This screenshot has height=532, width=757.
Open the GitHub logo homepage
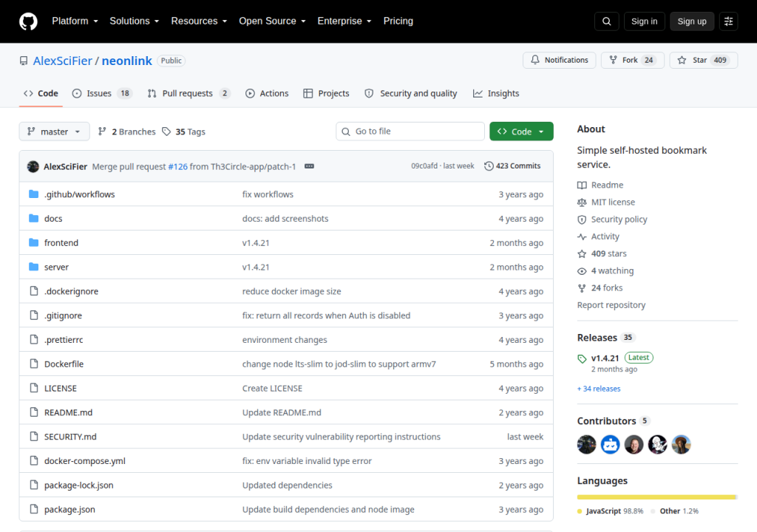tap(28, 21)
